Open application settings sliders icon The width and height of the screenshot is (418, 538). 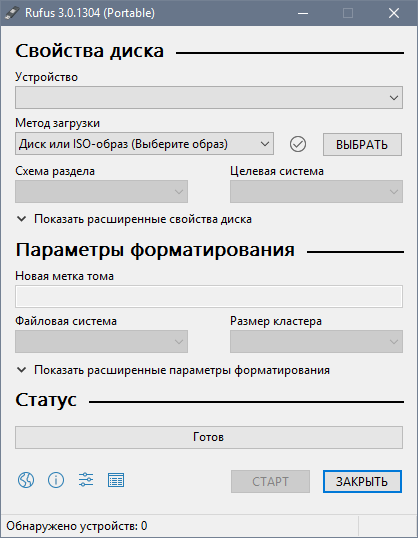coord(86,480)
